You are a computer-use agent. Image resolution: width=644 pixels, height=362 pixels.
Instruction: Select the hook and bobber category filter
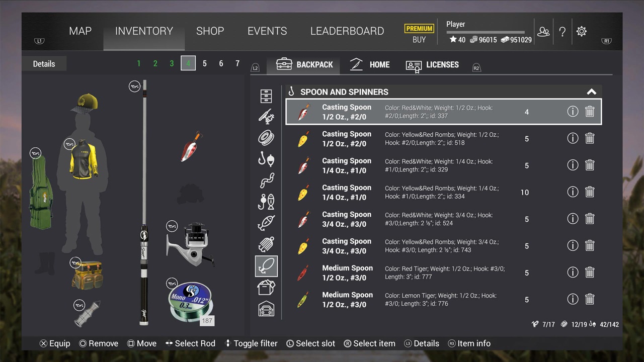266,159
